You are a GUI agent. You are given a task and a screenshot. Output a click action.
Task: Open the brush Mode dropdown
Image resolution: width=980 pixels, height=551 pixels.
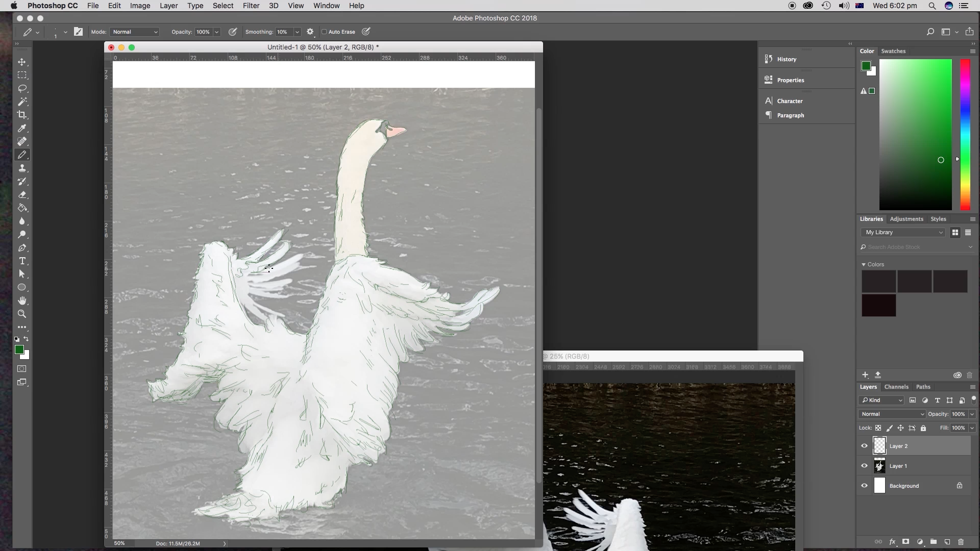click(135, 32)
